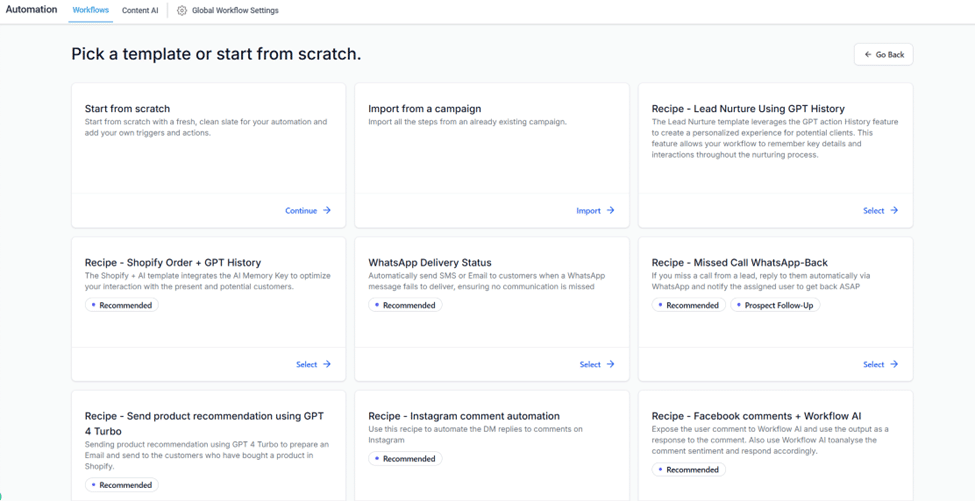Image resolution: width=975 pixels, height=501 pixels.
Task: Click the Lead Nurture template description text
Action: pos(775,139)
